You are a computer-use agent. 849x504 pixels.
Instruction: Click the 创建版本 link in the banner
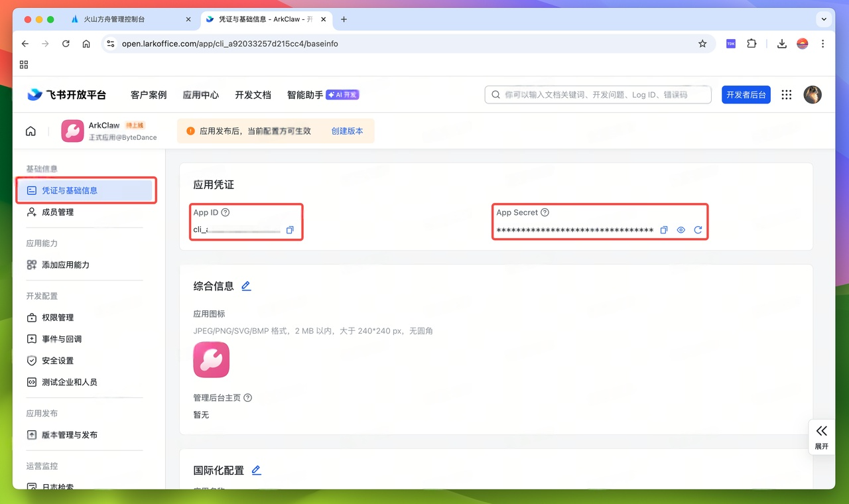point(347,131)
